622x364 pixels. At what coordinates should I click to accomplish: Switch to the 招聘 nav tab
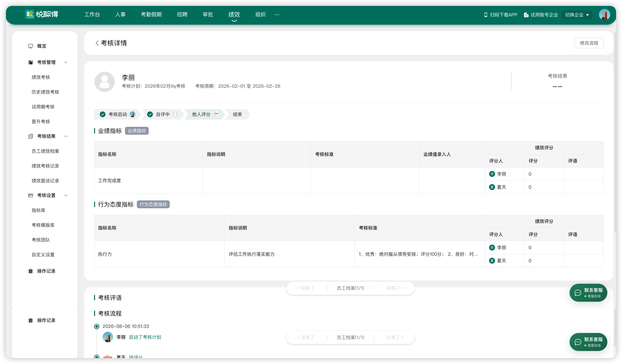point(182,15)
